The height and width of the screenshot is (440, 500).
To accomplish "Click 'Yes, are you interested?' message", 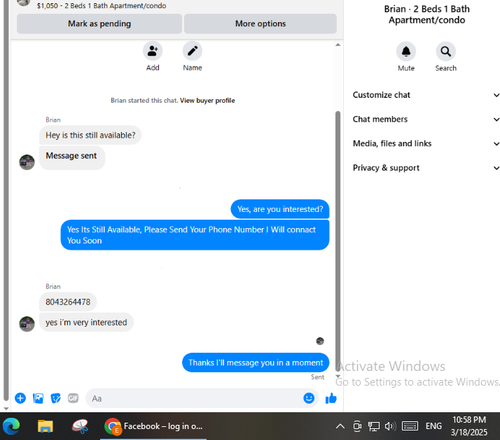I will (x=280, y=209).
